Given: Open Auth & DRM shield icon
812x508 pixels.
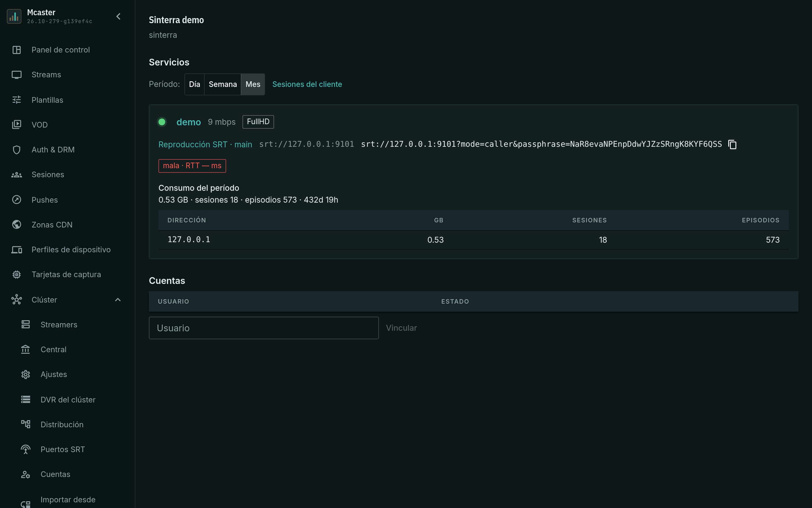Looking at the screenshot, I should tap(16, 150).
